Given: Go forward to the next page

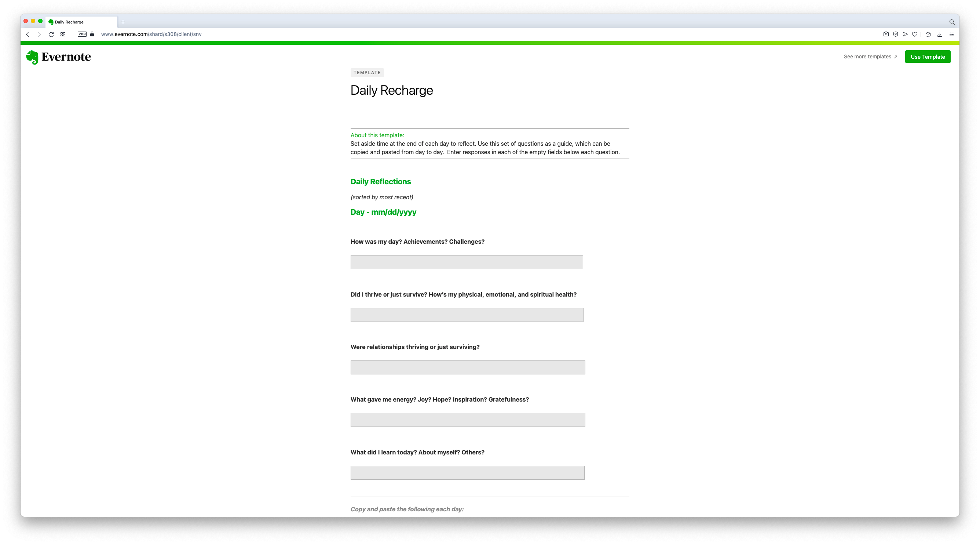Looking at the screenshot, I should pos(39,34).
